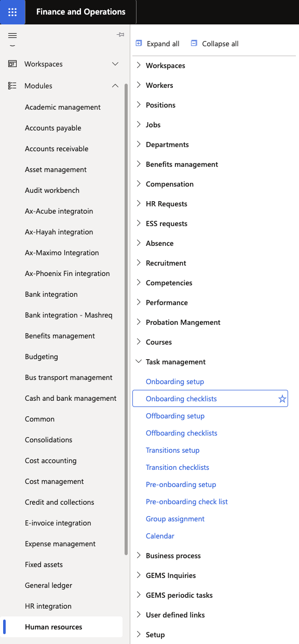Image resolution: width=299 pixels, height=644 pixels.
Task: Expand the Workspaces sidebar chevron
Action: tap(115, 64)
